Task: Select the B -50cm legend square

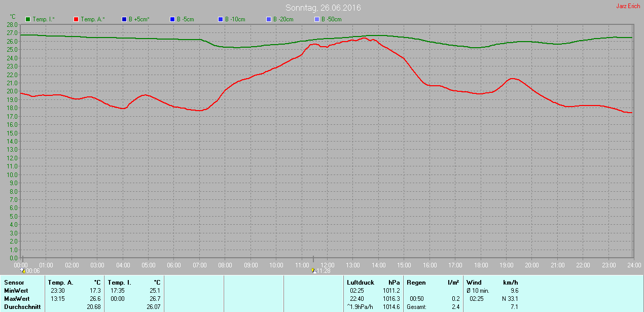Action: click(317, 19)
